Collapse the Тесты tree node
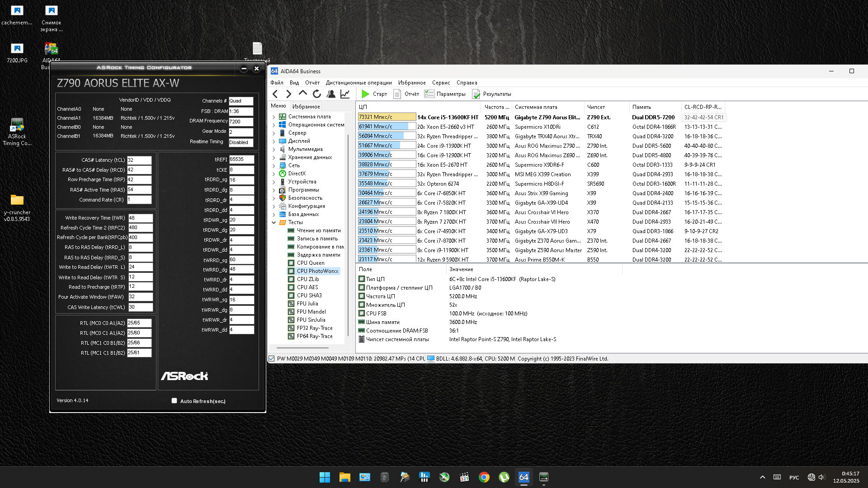The width and height of the screenshot is (868, 488). coord(274,222)
